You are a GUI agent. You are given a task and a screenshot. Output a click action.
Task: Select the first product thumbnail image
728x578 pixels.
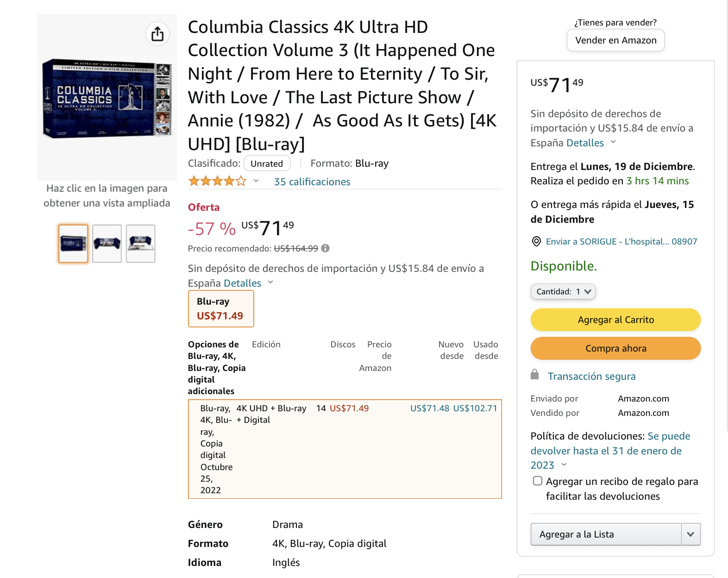(x=73, y=244)
